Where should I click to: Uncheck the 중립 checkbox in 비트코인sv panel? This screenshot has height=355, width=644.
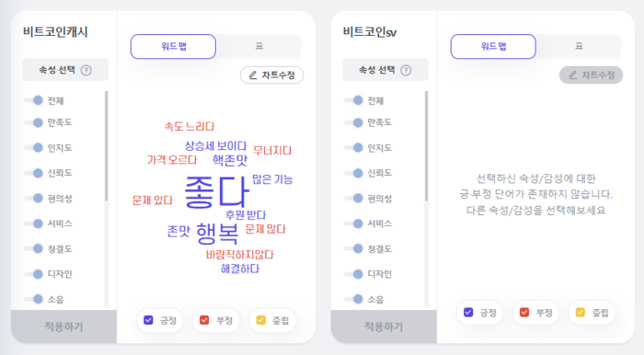pos(581,313)
